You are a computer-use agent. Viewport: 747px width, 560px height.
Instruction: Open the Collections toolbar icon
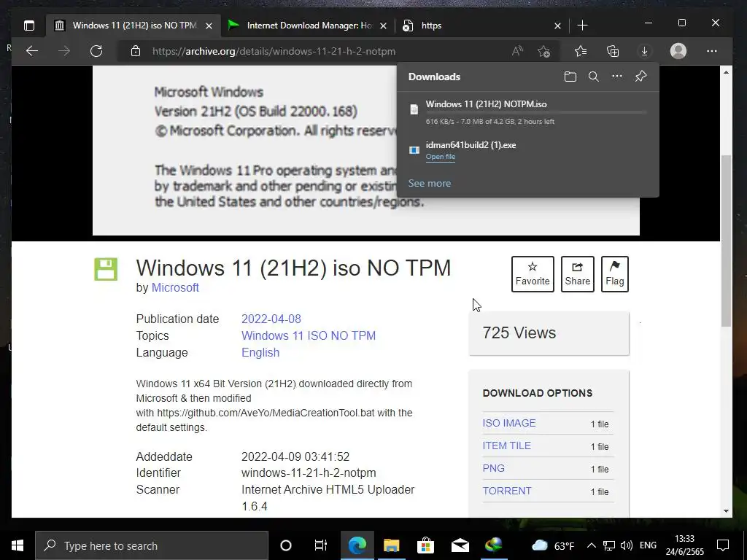613,51
